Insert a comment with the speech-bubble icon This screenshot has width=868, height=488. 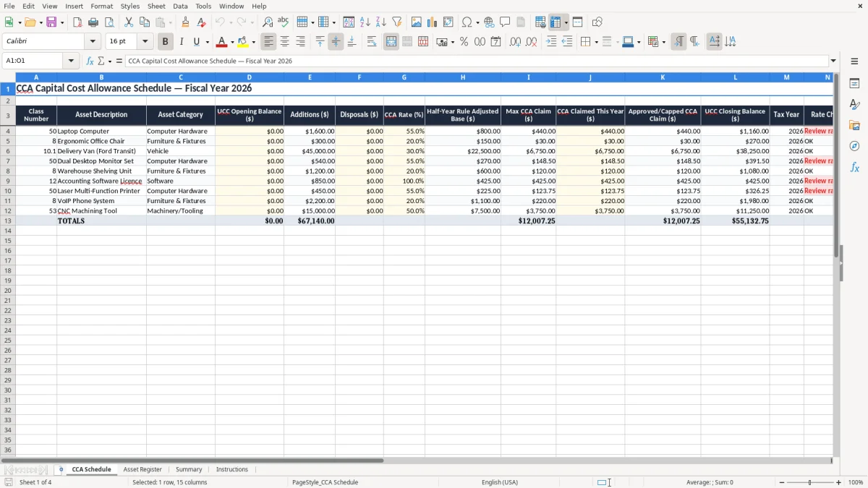(505, 22)
